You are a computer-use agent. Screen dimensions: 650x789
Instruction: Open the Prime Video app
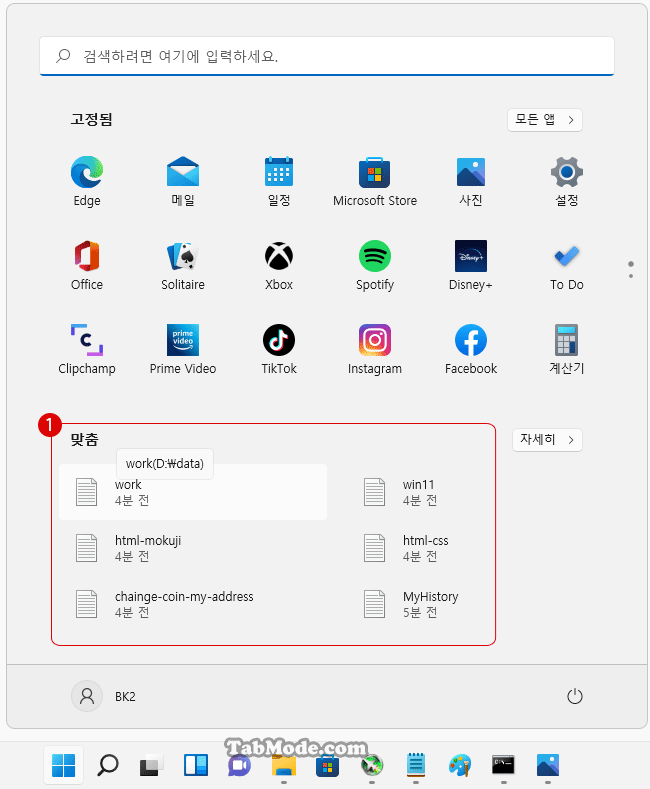[x=183, y=349]
